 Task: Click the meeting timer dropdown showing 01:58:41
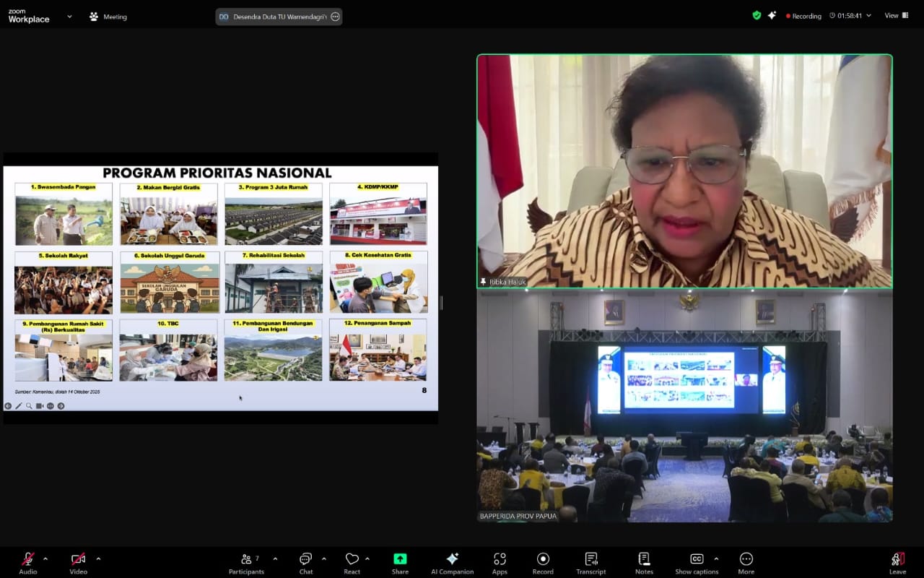(x=850, y=16)
